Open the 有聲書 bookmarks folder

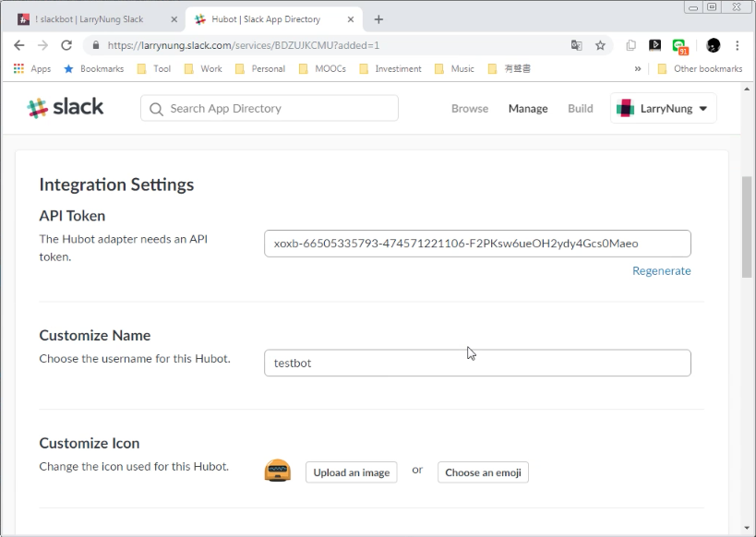510,68
